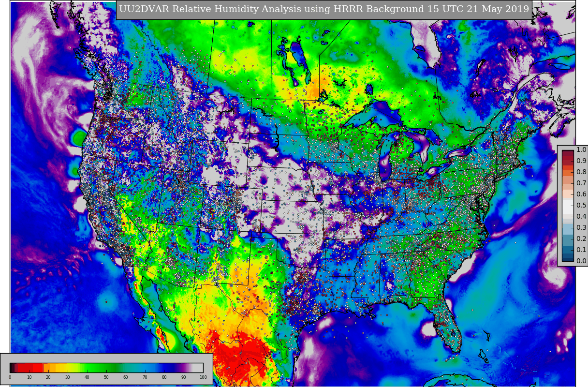Click the '0.5' label on the vertical colorbar
Image resolution: width=588 pixels, height=387 pixels.
point(581,206)
